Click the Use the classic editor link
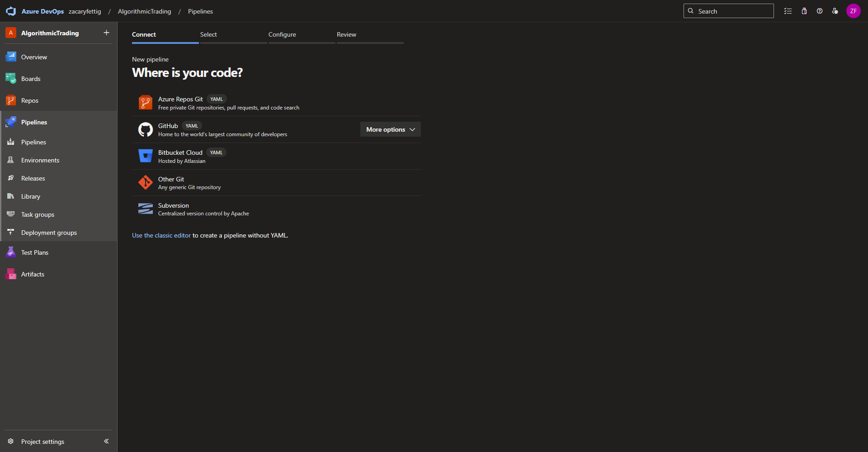This screenshot has height=452, width=868. [x=161, y=235]
